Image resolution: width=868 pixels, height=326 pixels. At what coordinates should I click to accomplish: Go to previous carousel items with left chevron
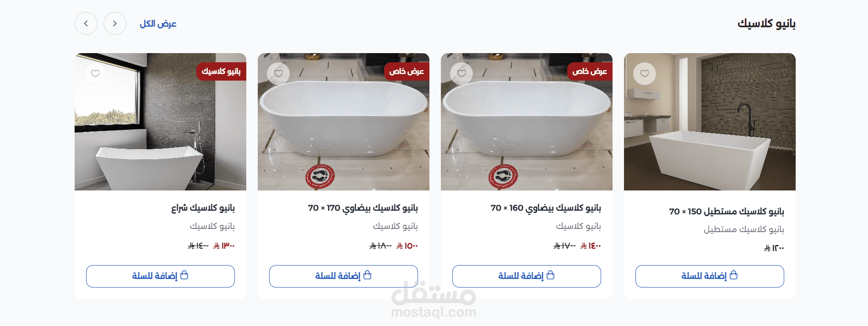pyautogui.click(x=86, y=23)
